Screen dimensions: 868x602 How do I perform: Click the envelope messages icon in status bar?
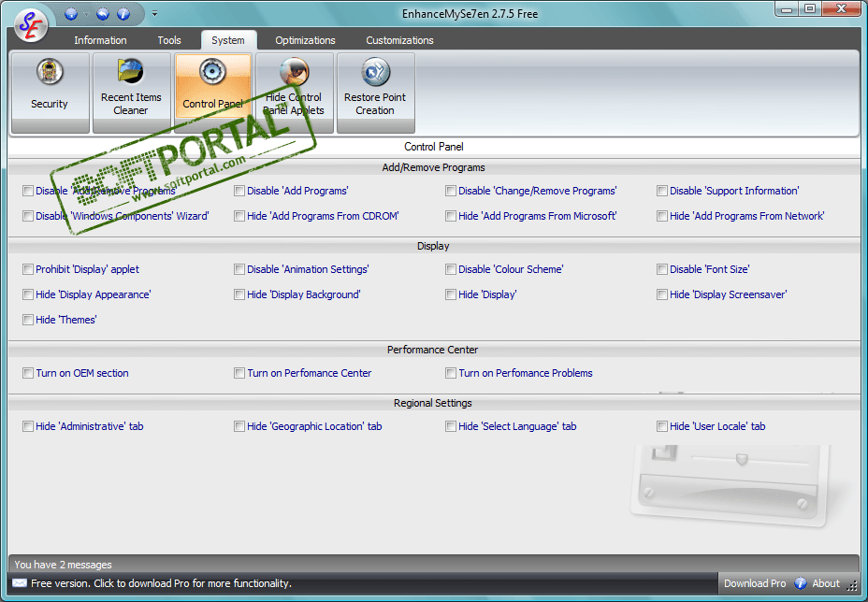[x=20, y=583]
